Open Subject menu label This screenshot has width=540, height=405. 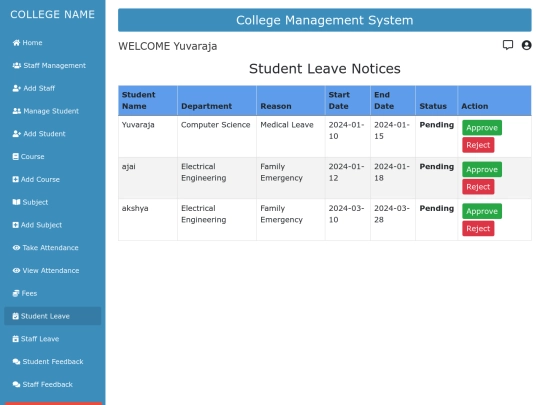(x=35, y=202)
